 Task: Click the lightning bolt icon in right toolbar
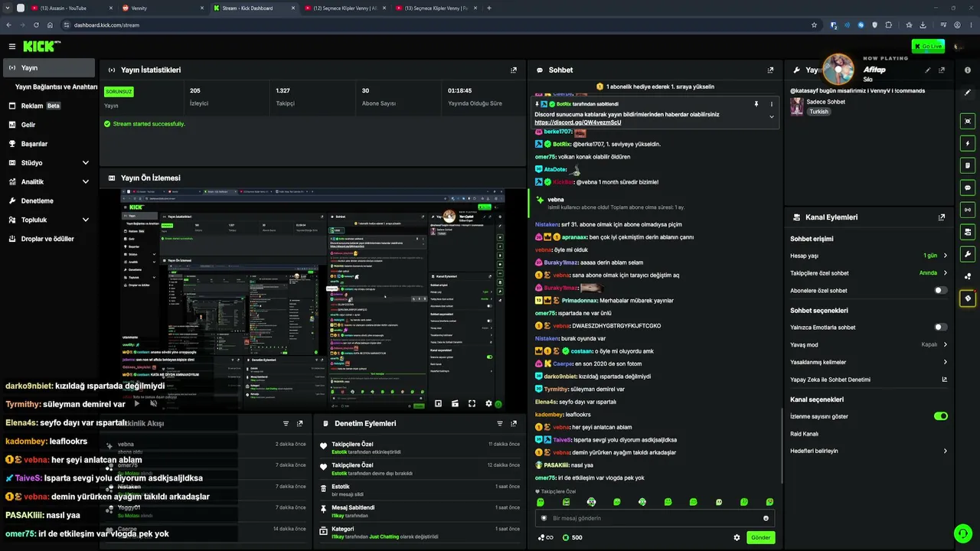[968, 143]
